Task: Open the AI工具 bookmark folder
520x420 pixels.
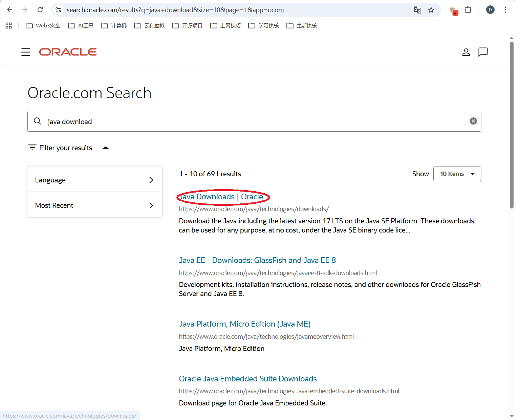Action: coord(81,26)
